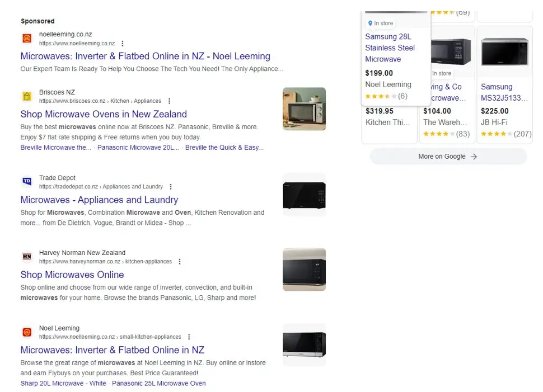This screenshot has height=392, width=543.
Task: Open Samsung 28L Stainless Steel Microwave product
Action: pyautogui.click(x=390, y=48)
